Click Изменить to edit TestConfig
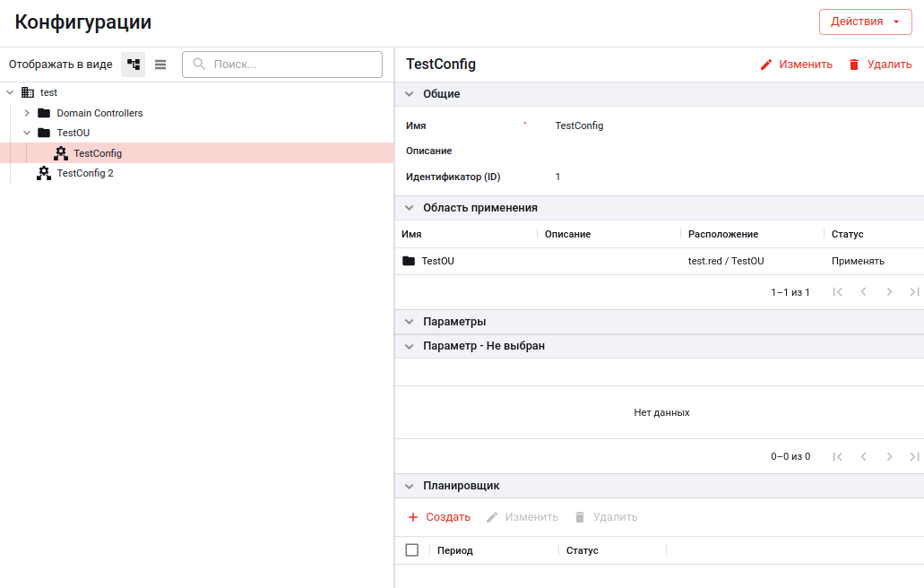 796,65
